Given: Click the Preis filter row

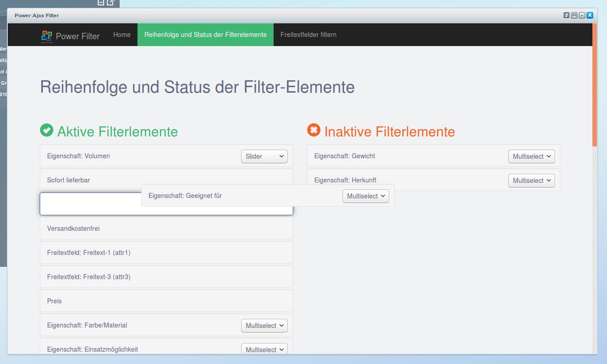Looking at the screenshot, I should click(x=166, y=301).
